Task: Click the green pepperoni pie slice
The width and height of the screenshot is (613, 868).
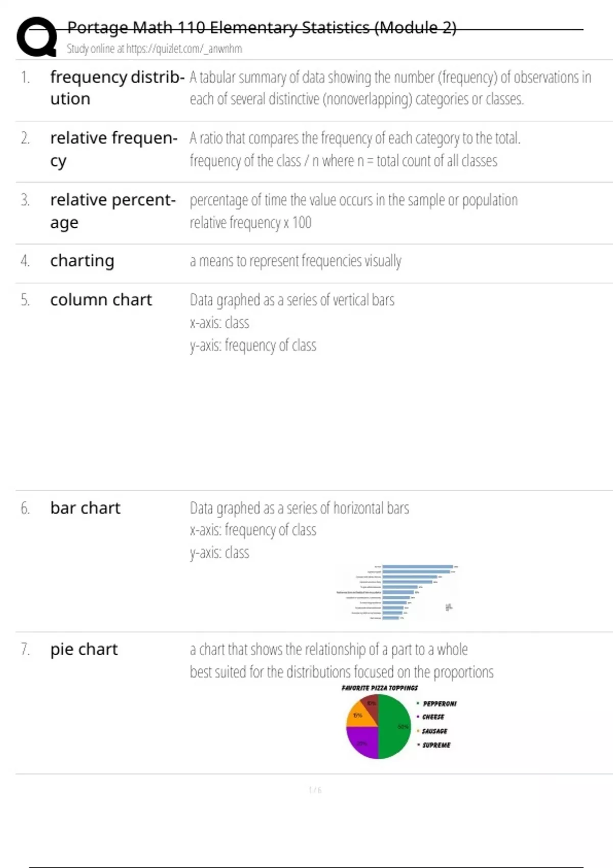Action: coord(395,727)
